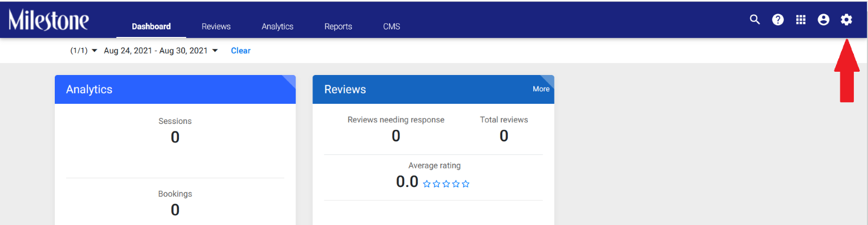Click the Milestone logo

49,20
